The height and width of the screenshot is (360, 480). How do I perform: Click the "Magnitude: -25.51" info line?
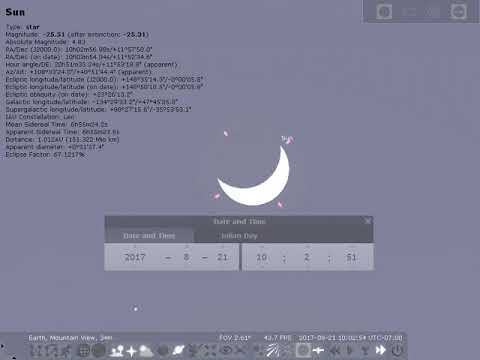click(x=77, y=34)
